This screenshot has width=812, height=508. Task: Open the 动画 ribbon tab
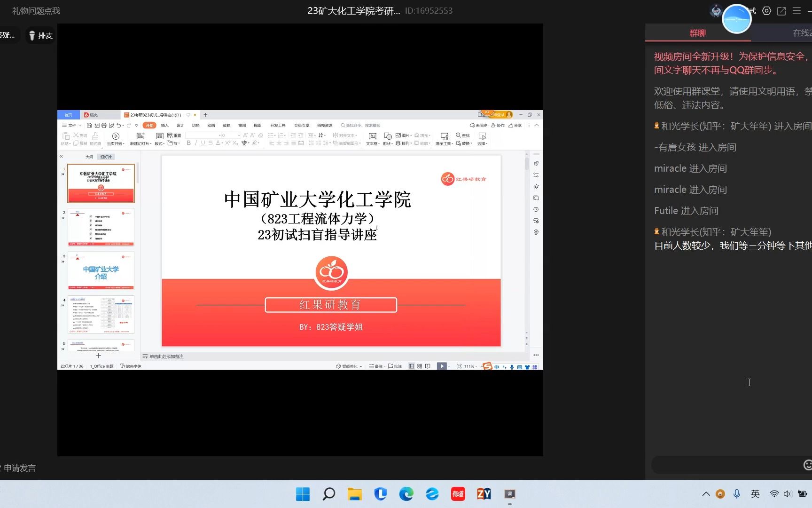pyautogui.click(x=211, y=126)
